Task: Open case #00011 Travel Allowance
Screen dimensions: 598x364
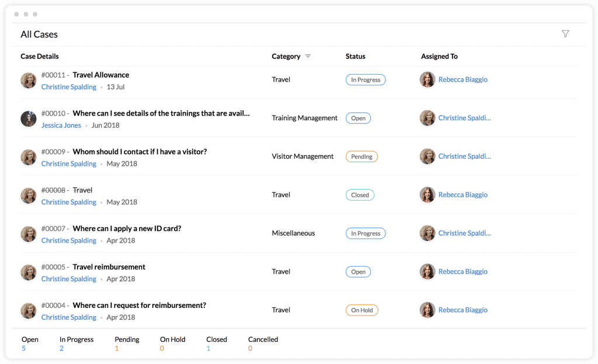Action: [100, 75]
